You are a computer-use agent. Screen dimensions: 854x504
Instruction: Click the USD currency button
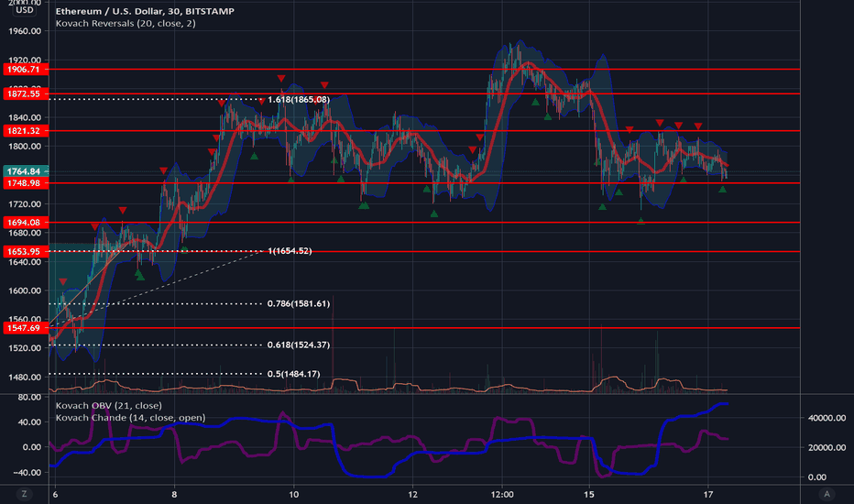coord(25,10)
